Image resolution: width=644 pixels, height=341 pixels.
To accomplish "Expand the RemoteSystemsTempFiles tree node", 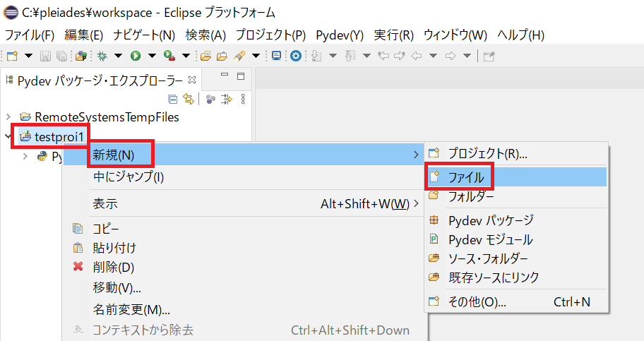I will 8,117.
